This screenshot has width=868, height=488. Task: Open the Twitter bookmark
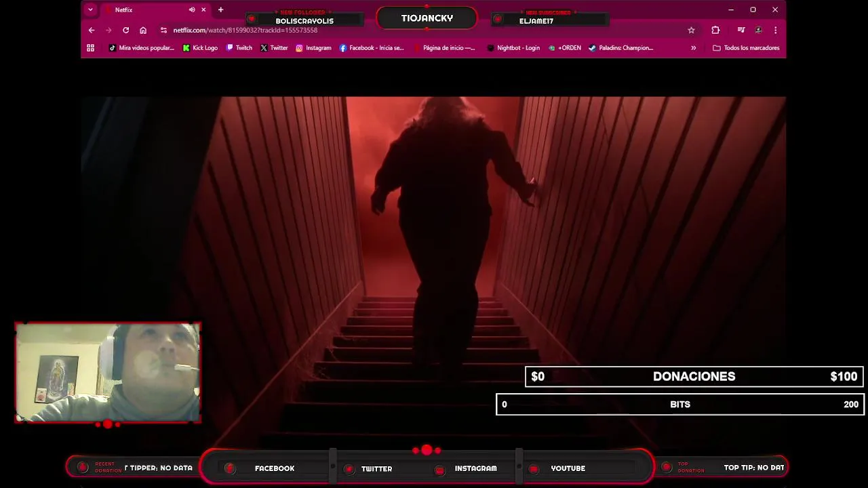tap(274, 47)
